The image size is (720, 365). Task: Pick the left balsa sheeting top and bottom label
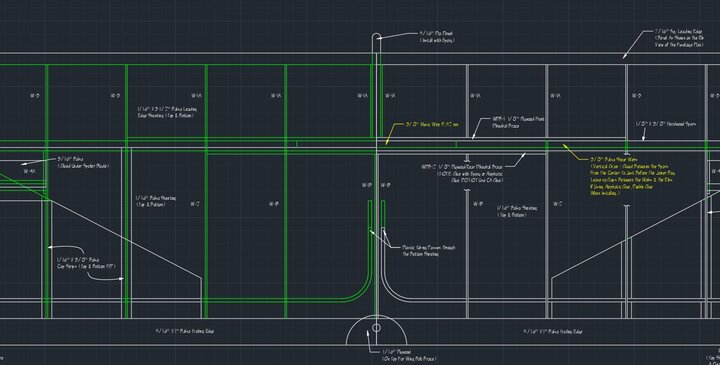coord(155,201)
